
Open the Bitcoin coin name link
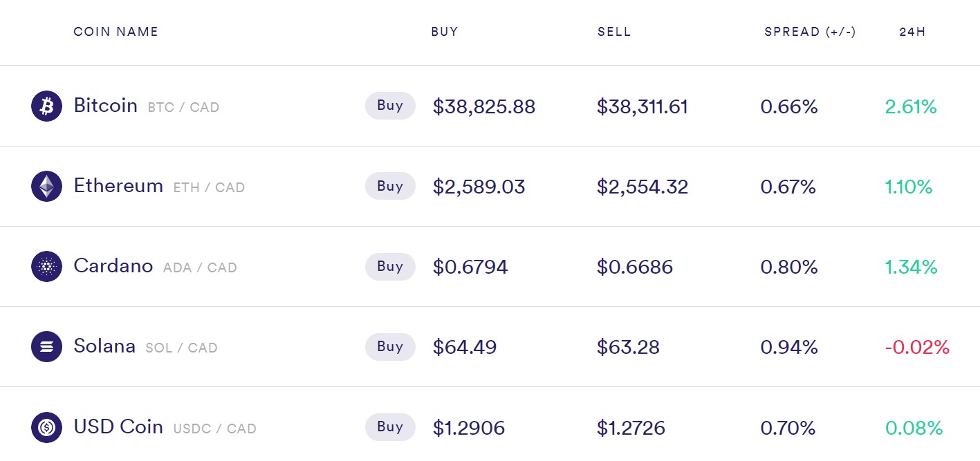point(105,106)
